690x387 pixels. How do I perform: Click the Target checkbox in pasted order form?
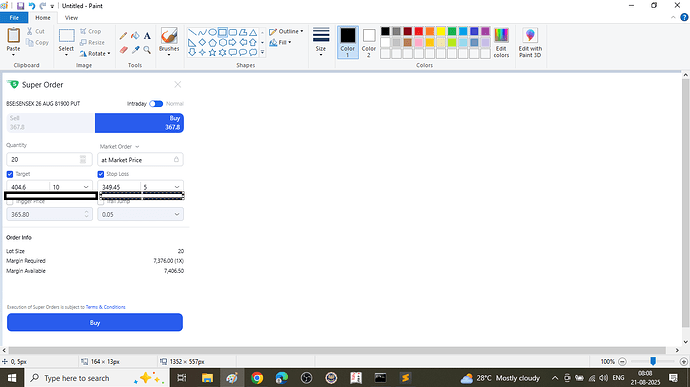coord(10,174)
